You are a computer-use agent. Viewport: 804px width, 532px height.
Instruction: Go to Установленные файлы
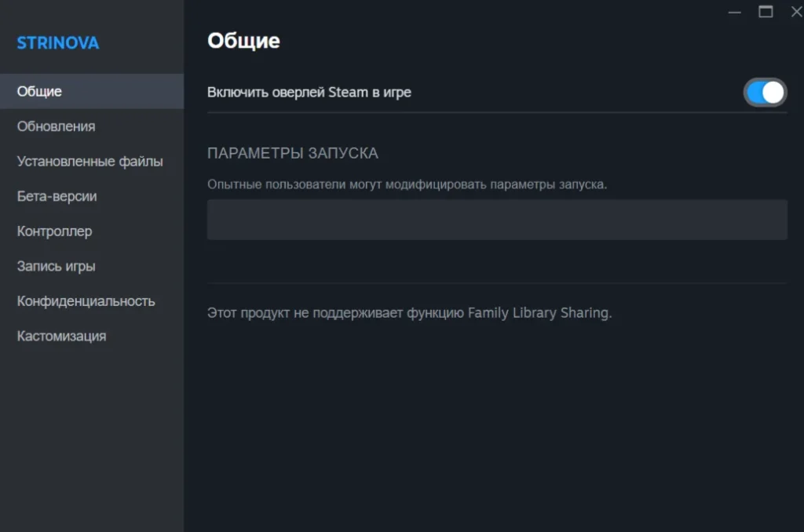(x=90, y=162)
